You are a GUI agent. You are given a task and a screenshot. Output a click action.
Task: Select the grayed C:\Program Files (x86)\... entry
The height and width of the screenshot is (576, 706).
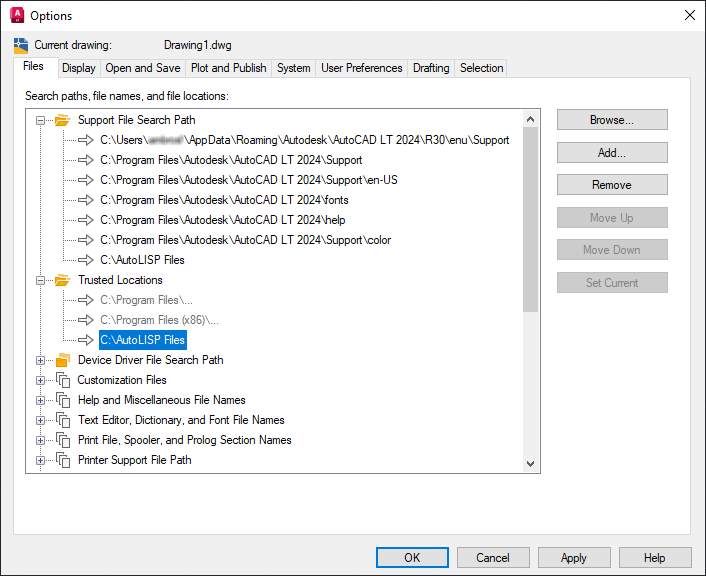(159, 320)
